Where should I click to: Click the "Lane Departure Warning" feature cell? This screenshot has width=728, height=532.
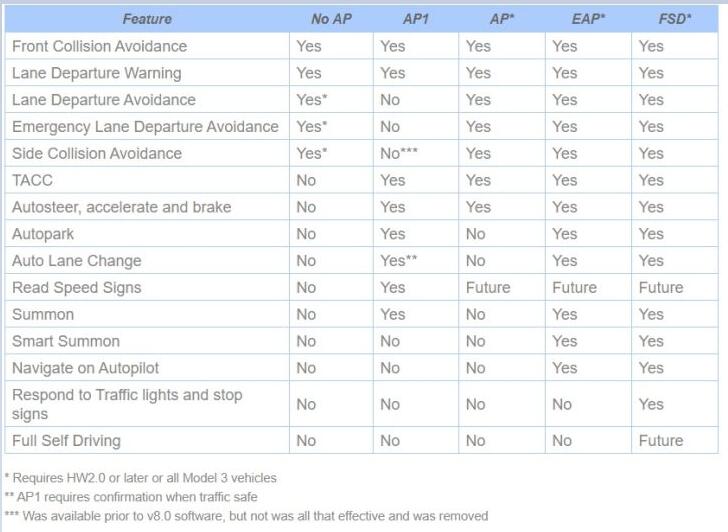[96, 73]
